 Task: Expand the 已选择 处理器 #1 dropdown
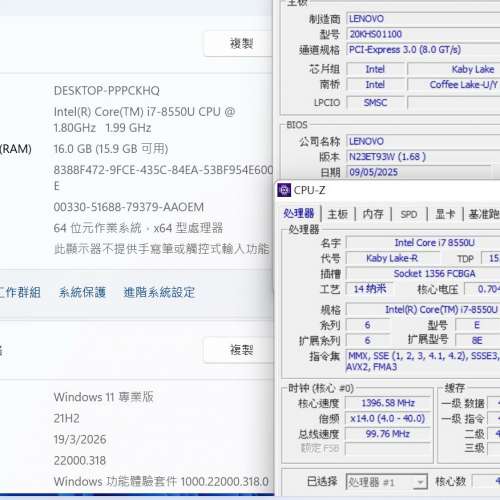[387, 482]
